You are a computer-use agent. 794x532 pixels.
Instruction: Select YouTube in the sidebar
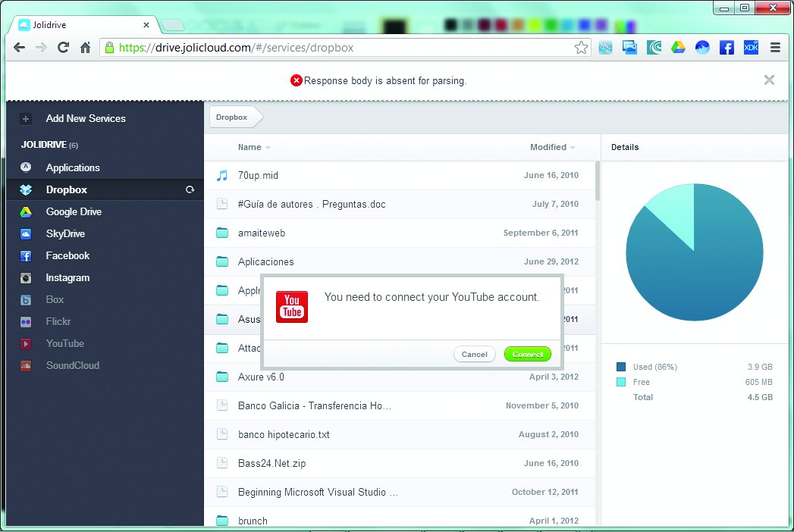coord(105,344)
